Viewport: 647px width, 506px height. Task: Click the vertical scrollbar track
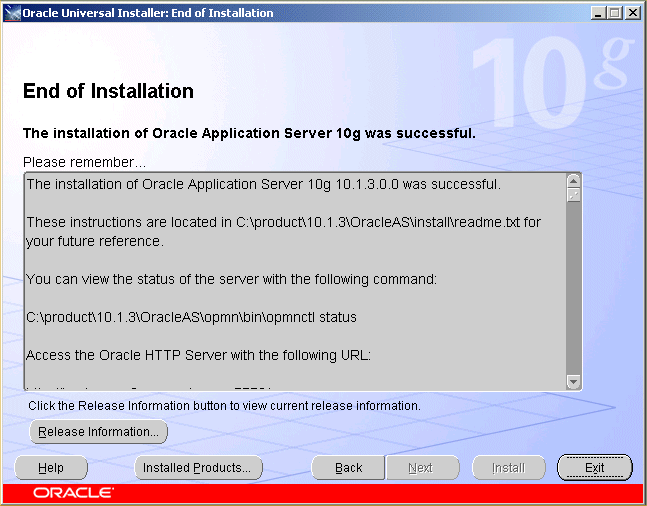point(574,288)
